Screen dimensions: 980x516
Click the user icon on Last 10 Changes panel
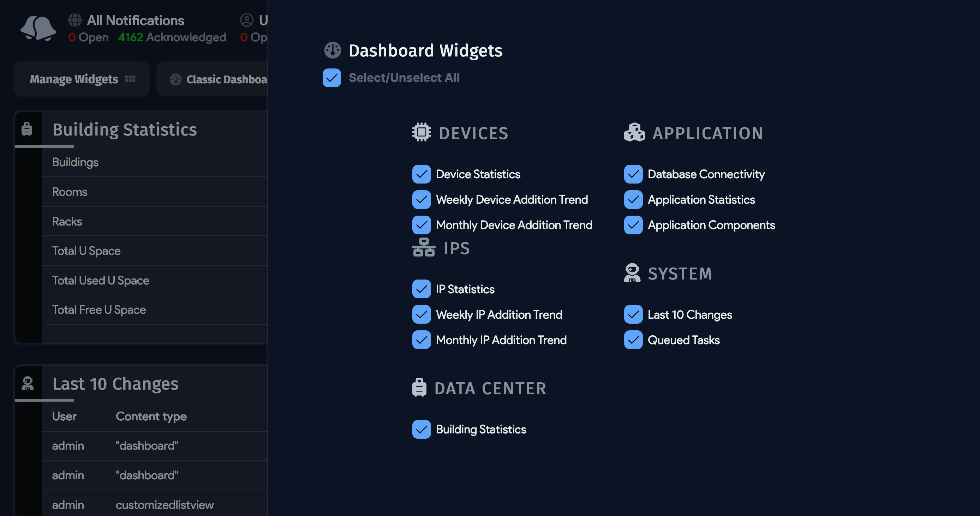tap(28, 383)
